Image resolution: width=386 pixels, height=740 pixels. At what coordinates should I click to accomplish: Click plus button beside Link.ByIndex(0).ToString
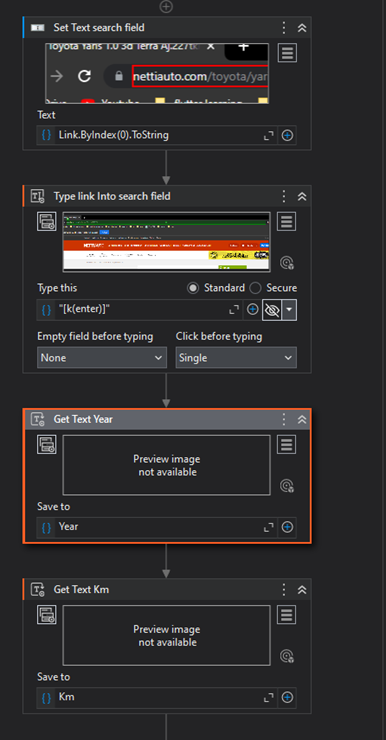[287, 135]
